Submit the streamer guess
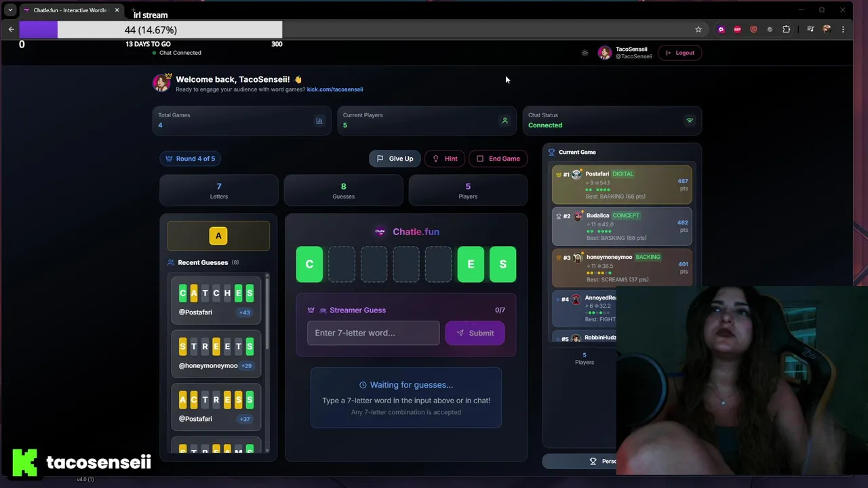This screenshot has width=868, height=488. [x=475, y=333]
